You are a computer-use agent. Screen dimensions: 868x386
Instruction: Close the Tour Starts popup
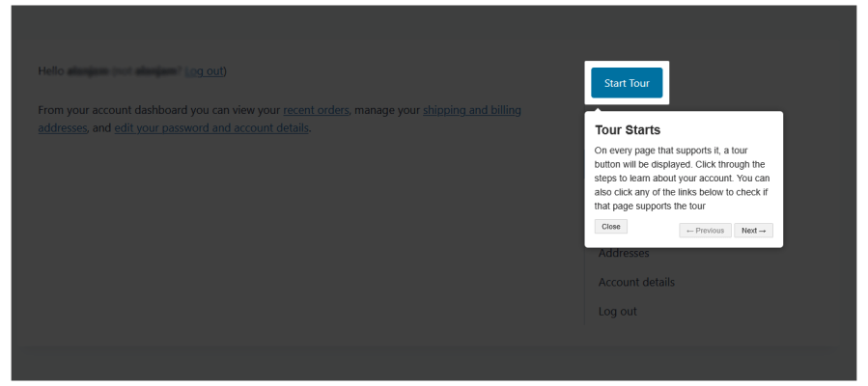[x=610, y=226]
